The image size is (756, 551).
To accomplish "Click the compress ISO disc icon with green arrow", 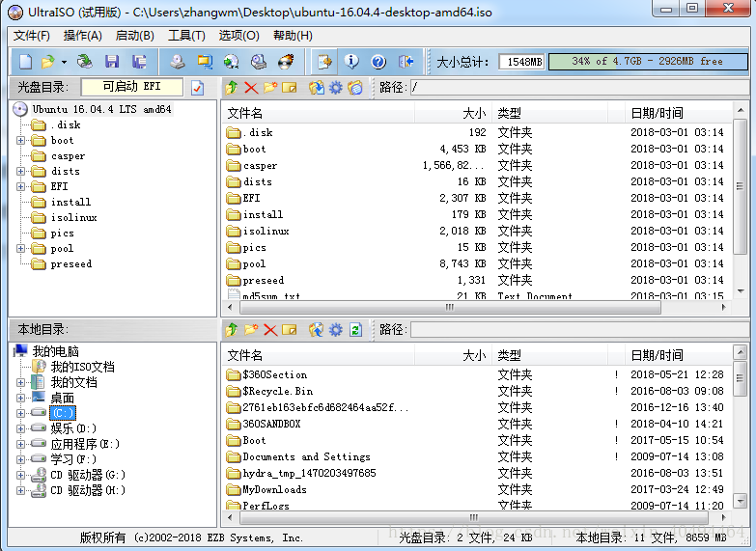I will [x=232, y=62].
